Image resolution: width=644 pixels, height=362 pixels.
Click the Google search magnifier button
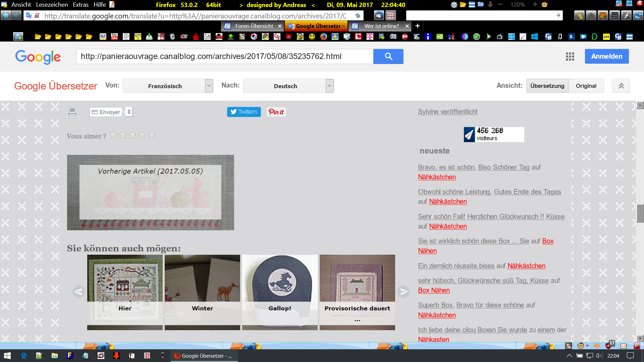pyautogui.click(x=388, y=56)
